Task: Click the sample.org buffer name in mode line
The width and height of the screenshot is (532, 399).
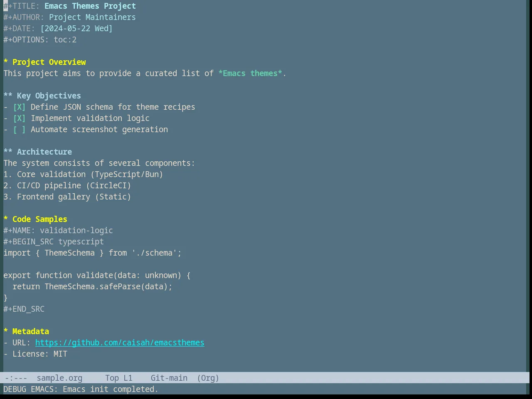Action: 59,378
